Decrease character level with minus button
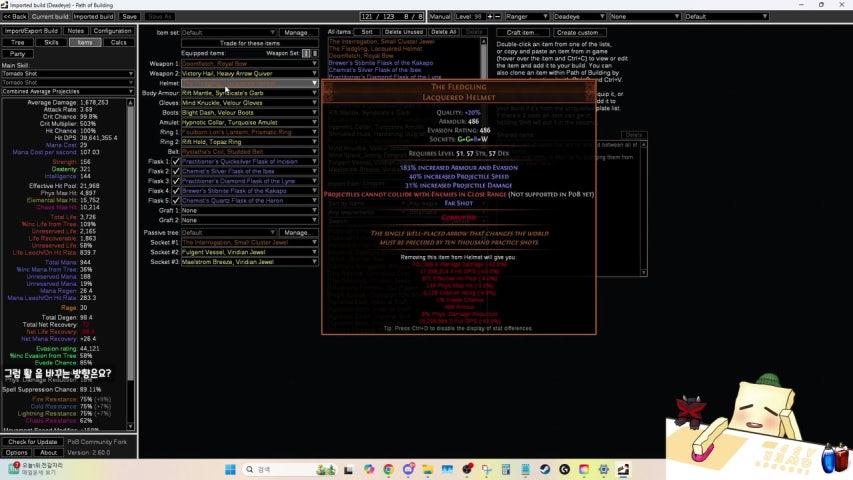The height and width of the screenshot is (480, 853). (497, 16)
